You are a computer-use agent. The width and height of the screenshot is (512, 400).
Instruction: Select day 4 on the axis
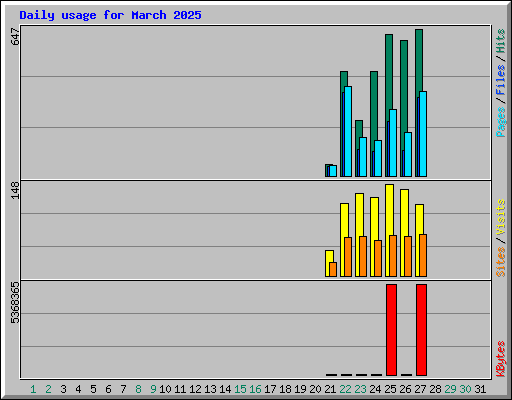coord(78,389)
